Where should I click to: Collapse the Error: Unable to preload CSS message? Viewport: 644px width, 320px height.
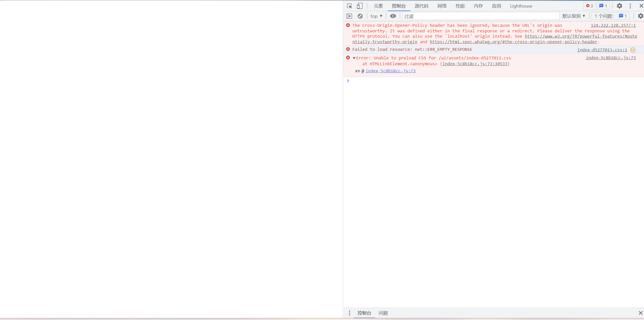[354, 58]
